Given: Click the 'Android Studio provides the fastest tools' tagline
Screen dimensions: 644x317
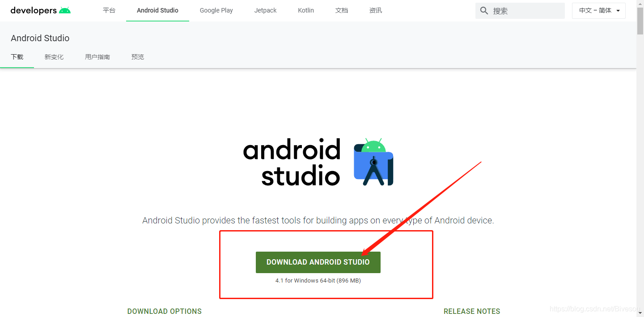Looking at the screenshot, I should click(x=318, y=220).
